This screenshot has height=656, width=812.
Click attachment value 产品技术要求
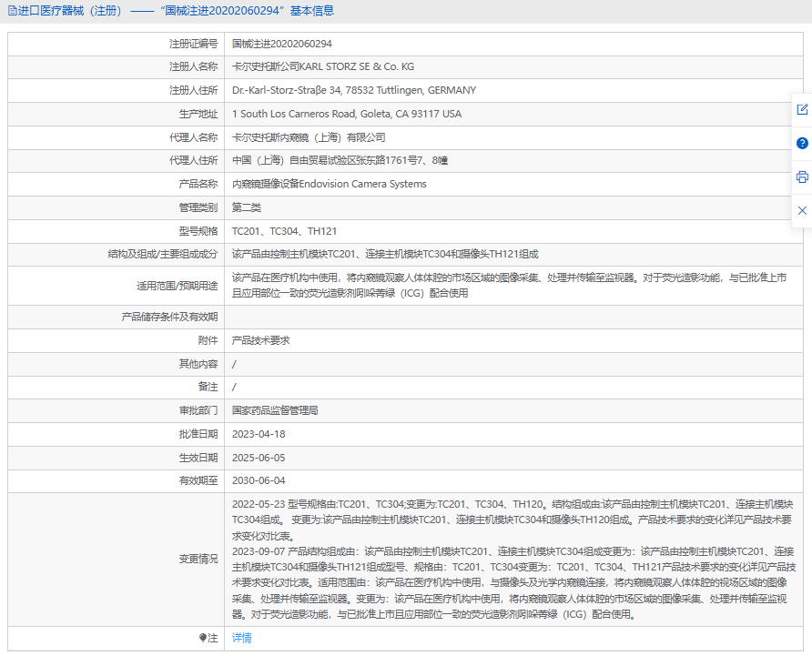tap(261, 340)
